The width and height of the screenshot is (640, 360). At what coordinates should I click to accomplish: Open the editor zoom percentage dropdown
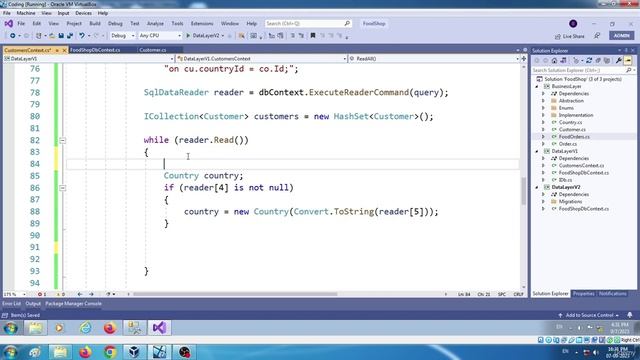click(x=15, y=294)
